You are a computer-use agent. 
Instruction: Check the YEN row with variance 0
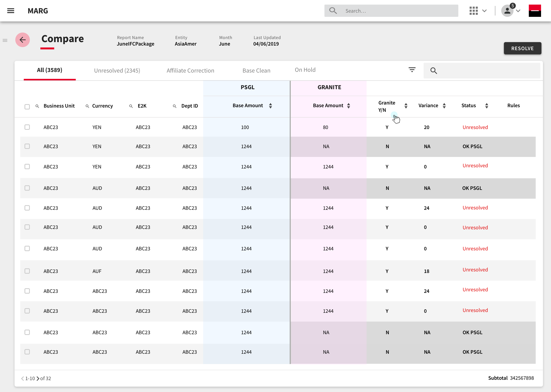tap(27, 167)
